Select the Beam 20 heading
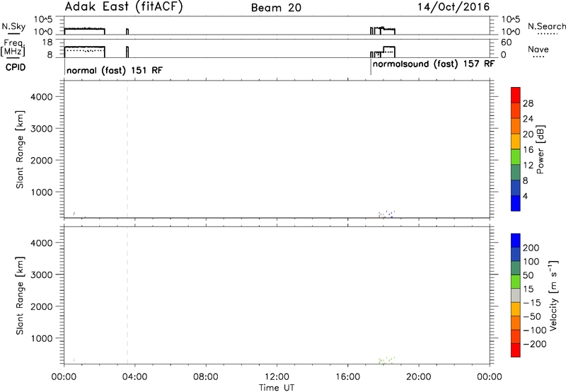The height and width of the screenshot is (392, 566). click(x=276, y=8)
